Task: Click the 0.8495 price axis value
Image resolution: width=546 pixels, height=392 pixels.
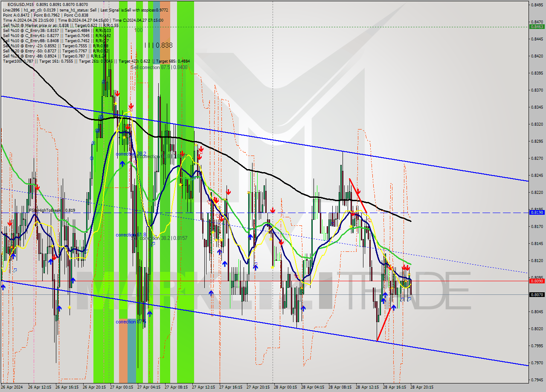Action: (x=537, y=5)
